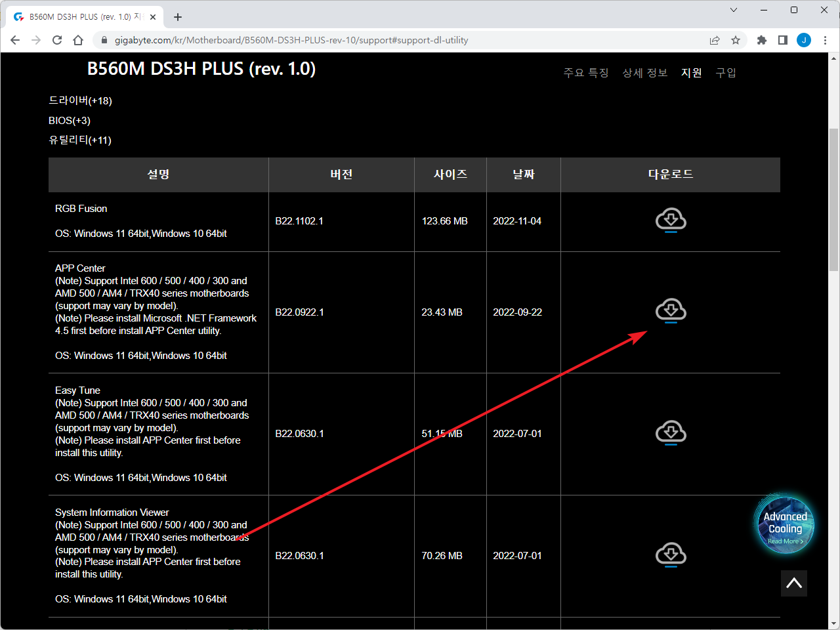This screenshot has height=630, width=840.
Task: Bookmark this page with the star
Action: (736, 40)
